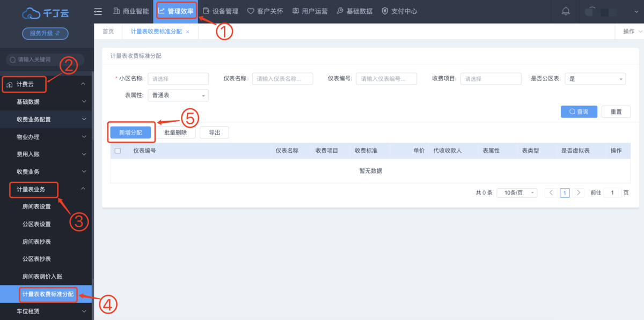
Task: Focus the sidebar keyword search field
Action: pos(45,59)
